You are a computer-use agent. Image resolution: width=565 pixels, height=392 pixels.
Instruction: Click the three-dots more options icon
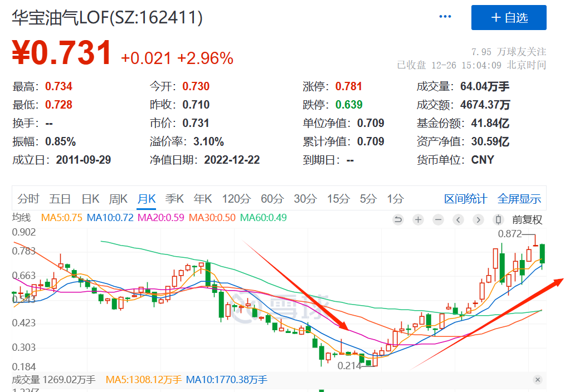pos(445,17)
